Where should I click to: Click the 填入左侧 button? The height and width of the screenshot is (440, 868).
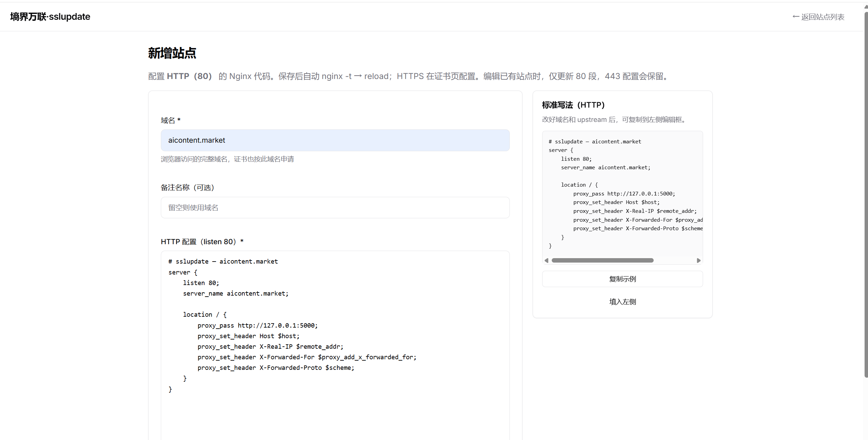622,302
